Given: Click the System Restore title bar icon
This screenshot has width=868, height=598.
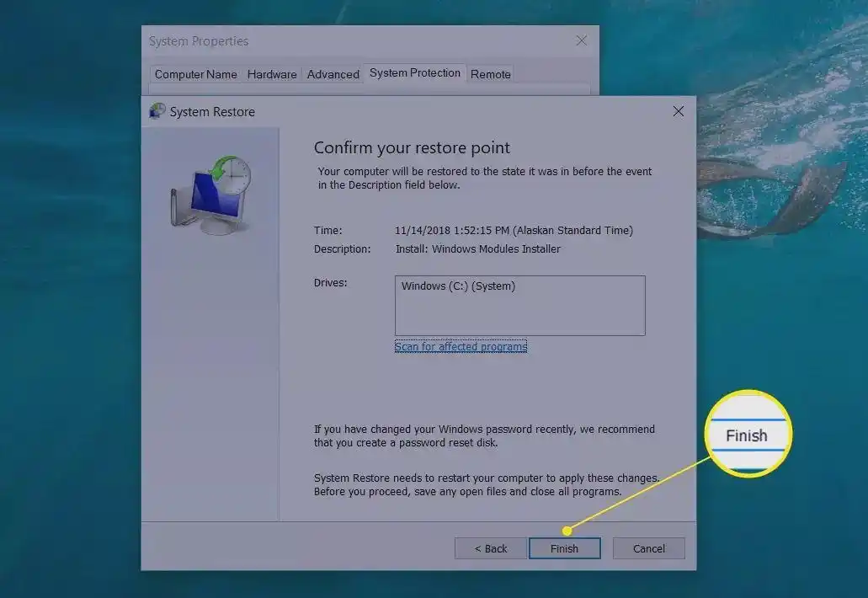Looking at the screenshot, I should 157,110.
